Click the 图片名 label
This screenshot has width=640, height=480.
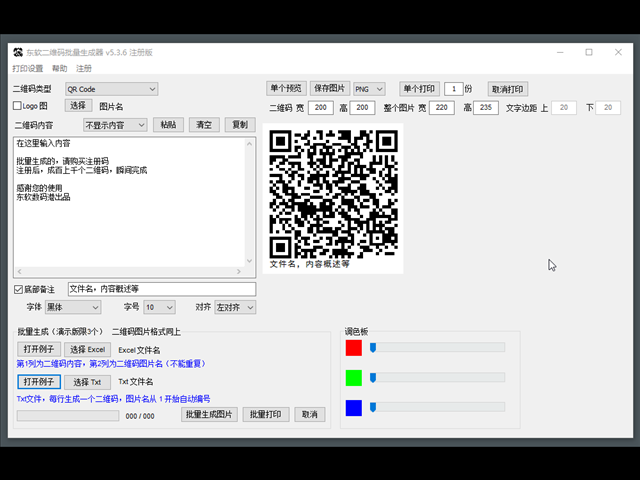[111, 107]
